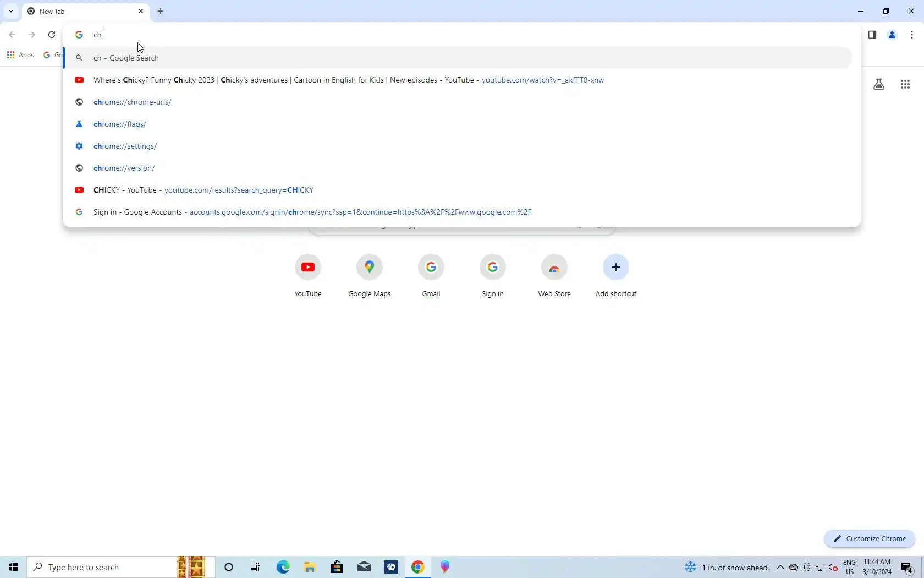Click the back navigation arrow

(x=12, y=35)
